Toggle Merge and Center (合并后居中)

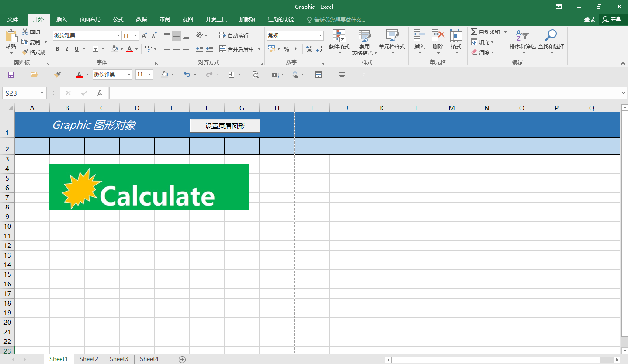[x=236, y=49]
